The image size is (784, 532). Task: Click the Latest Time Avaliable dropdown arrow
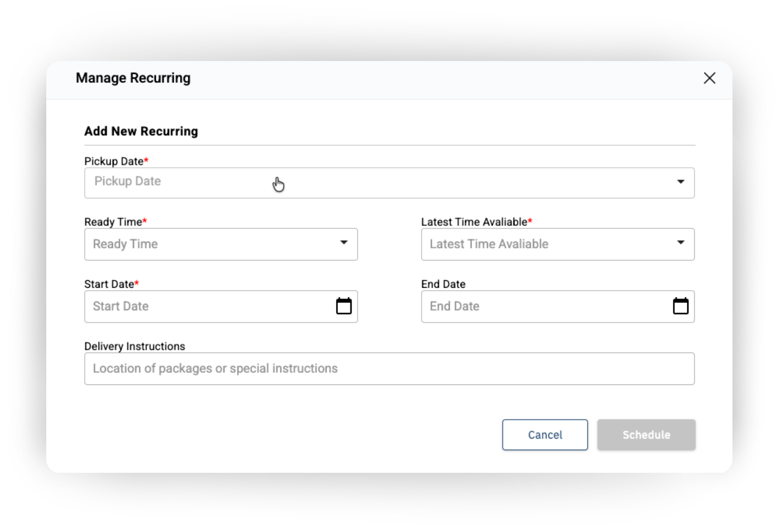click(x=680, y=243)
